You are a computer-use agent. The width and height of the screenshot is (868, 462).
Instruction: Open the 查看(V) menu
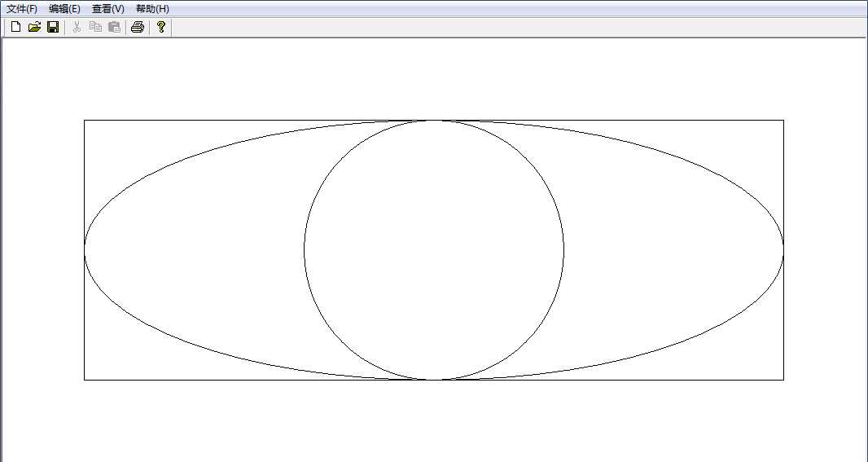click(x=108, y=9)
